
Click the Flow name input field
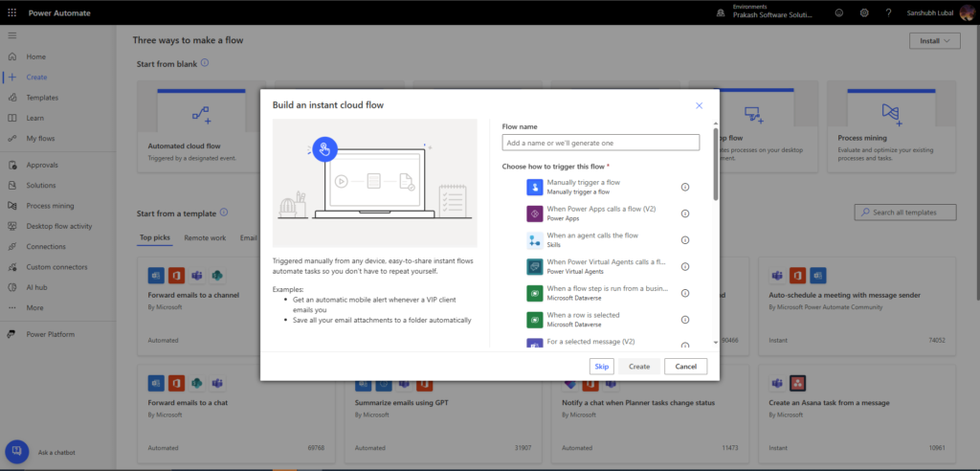pos(601,143)
